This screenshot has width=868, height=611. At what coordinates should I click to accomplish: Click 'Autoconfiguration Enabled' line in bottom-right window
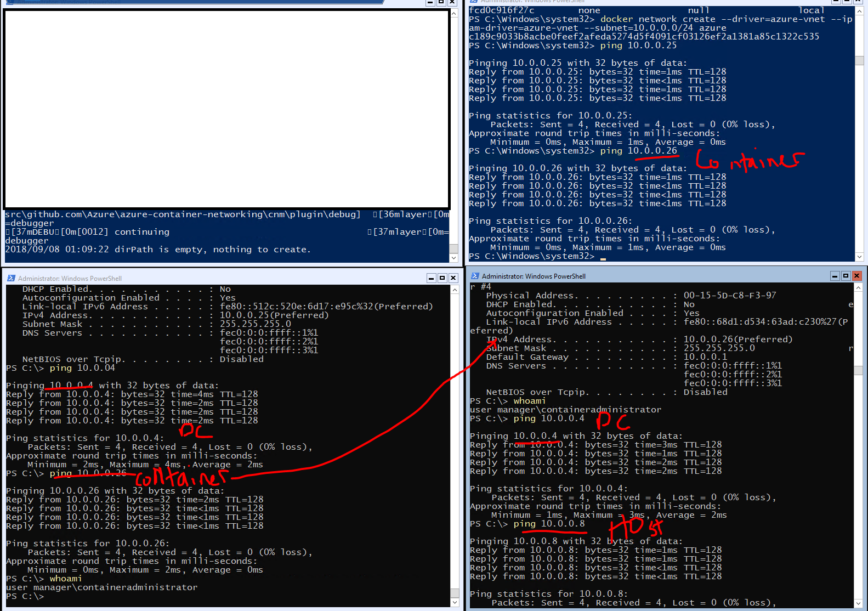tap(593, 313)
